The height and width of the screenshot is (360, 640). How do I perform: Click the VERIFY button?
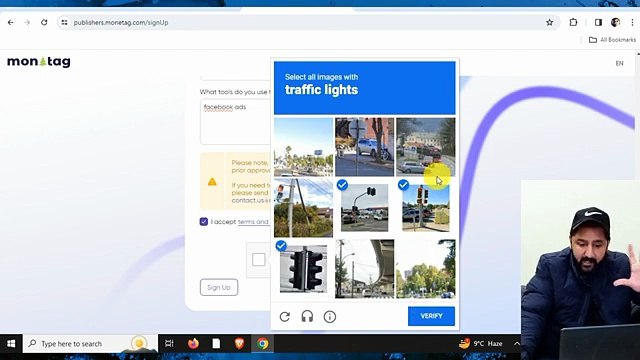(431, 316)
